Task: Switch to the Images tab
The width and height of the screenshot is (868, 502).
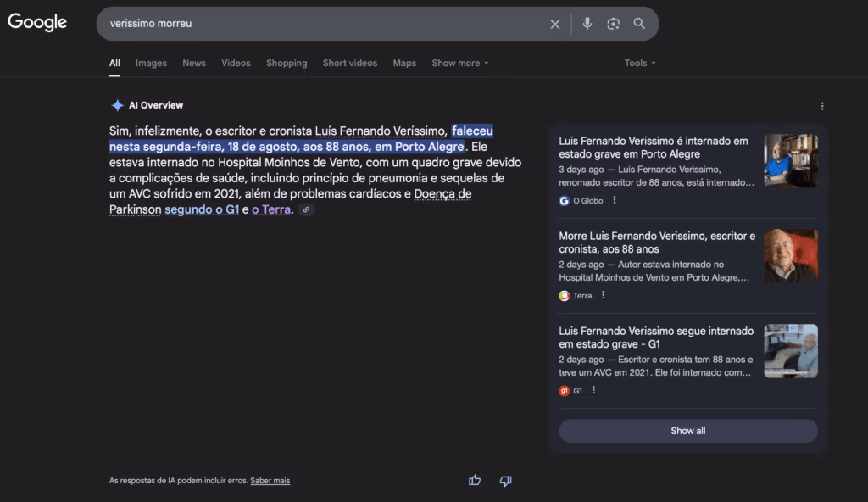Action: [151, 64]
